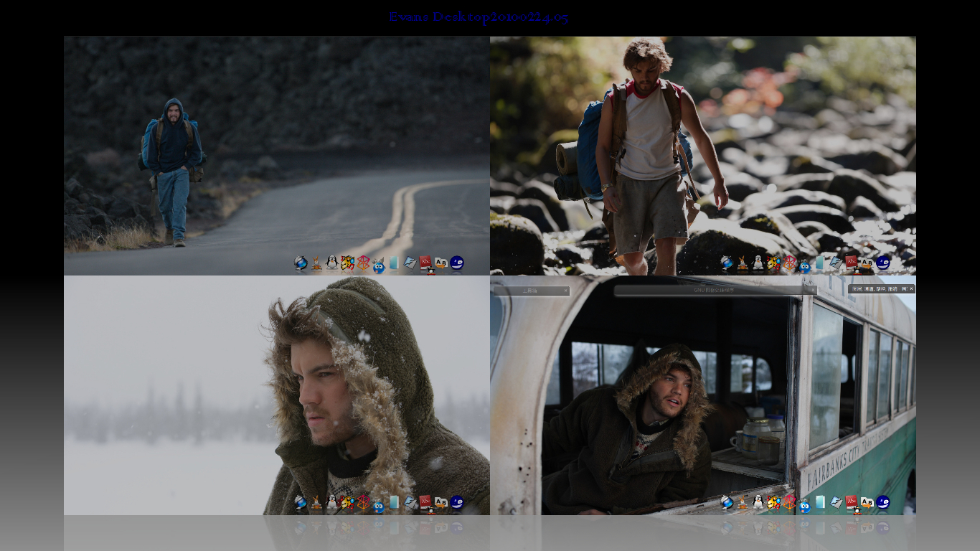Image resolution: width=980 pixels, height=551 pixels.
Task: Open the red Abc dictionary icon in road-hiker workspace dock
Action: (425, 263)
